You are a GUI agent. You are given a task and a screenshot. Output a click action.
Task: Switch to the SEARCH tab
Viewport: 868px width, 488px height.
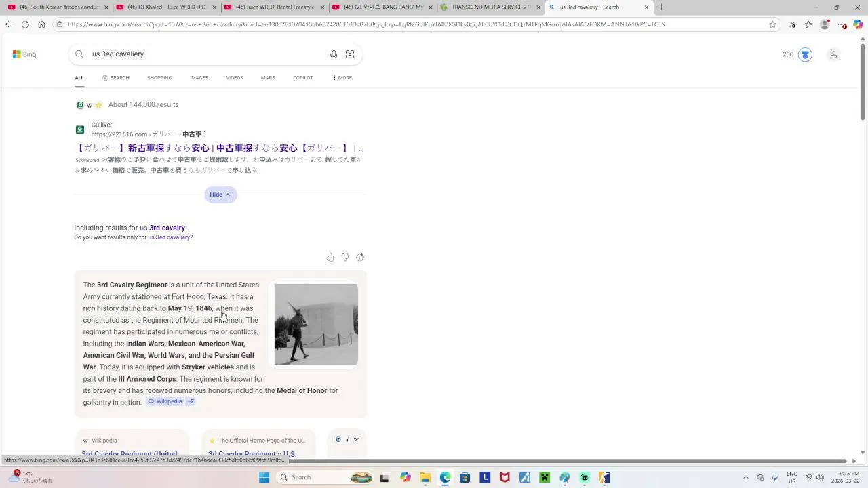tap(116, 78)
